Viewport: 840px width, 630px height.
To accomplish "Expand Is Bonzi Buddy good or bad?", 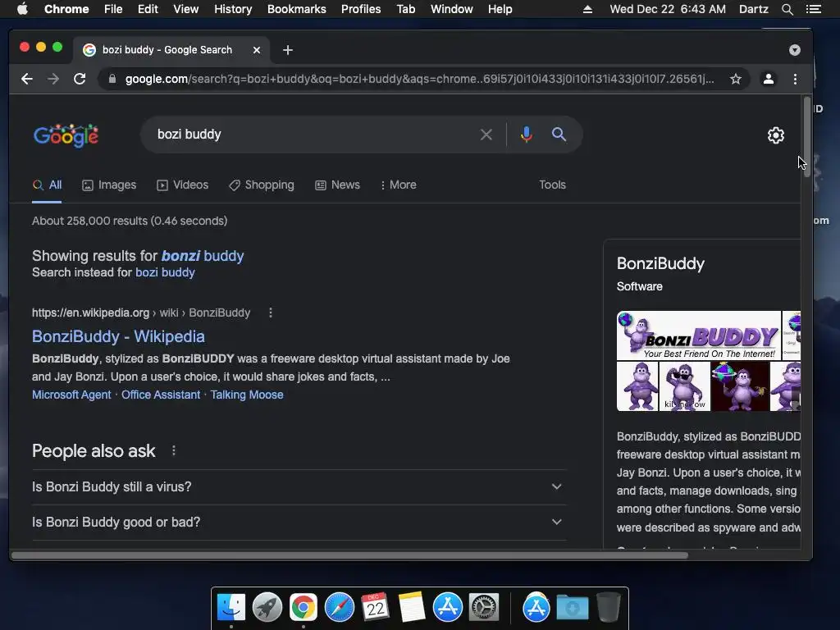I will pos(299,523).
